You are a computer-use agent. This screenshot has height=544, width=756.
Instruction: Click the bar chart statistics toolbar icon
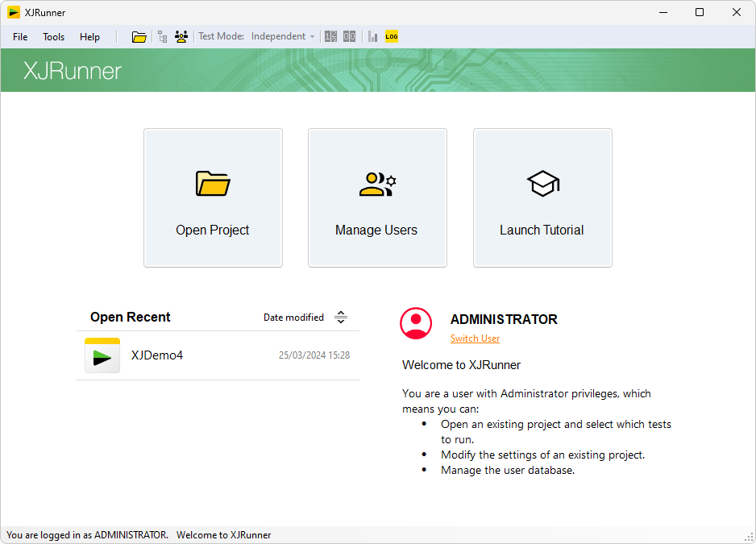pyautogui.click(x=372, y=36)
